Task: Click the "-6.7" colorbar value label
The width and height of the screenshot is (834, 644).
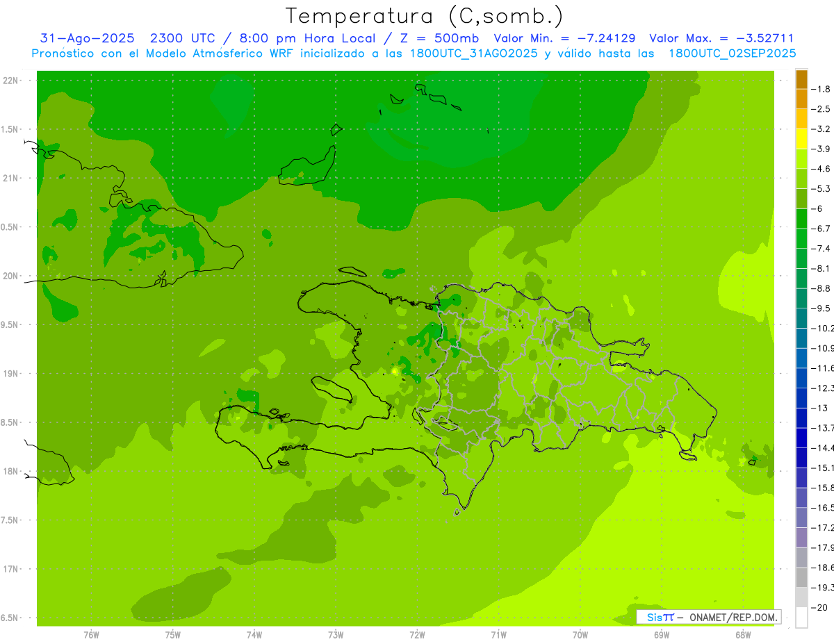Action: (x=821, y=229)
